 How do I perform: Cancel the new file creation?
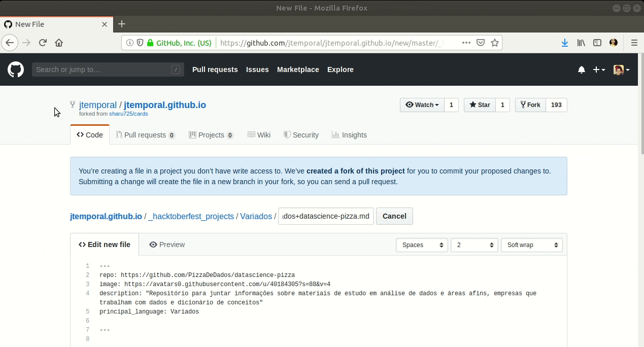pyautogui.click(x=394, y=216)
